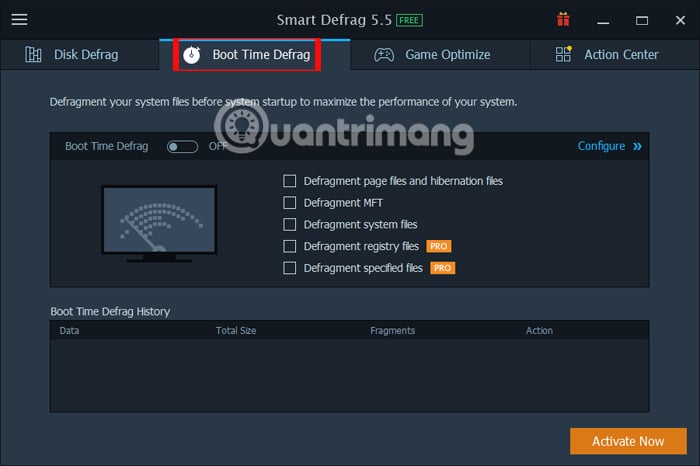Click PRO badge beside Defragment specified files

pos(442,268)
